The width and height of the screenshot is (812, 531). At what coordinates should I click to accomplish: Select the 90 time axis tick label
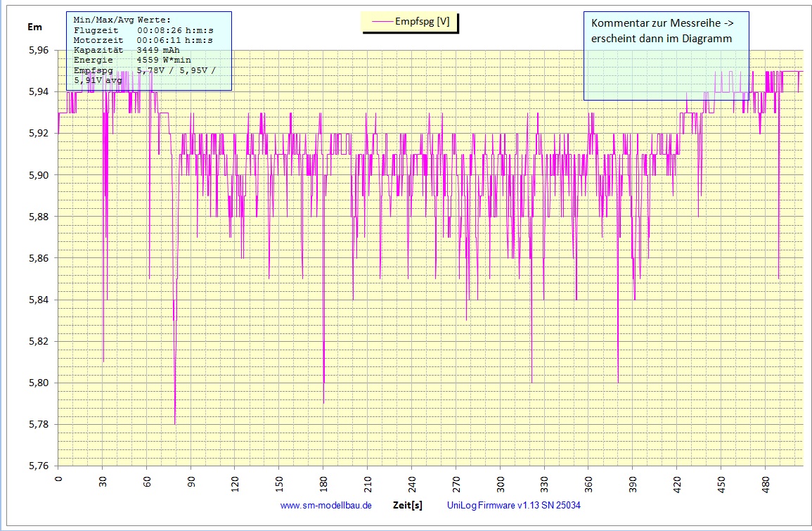tap(192, 482)
